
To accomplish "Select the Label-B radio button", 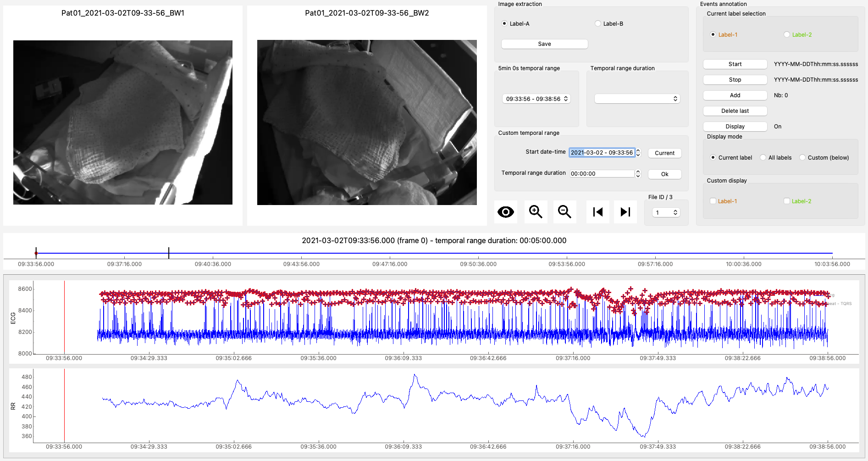I will (598, 24).
